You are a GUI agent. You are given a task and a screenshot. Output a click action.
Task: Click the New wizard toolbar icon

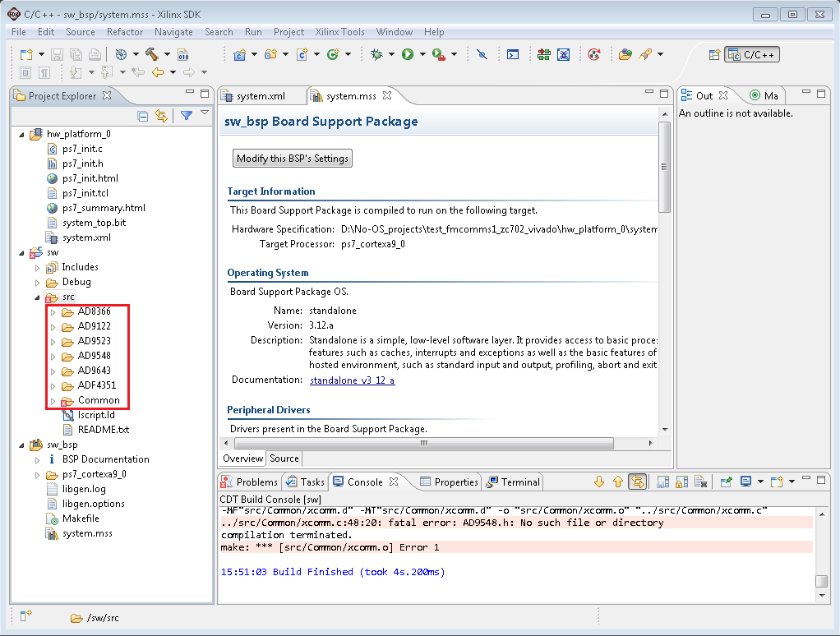point(25,54)
